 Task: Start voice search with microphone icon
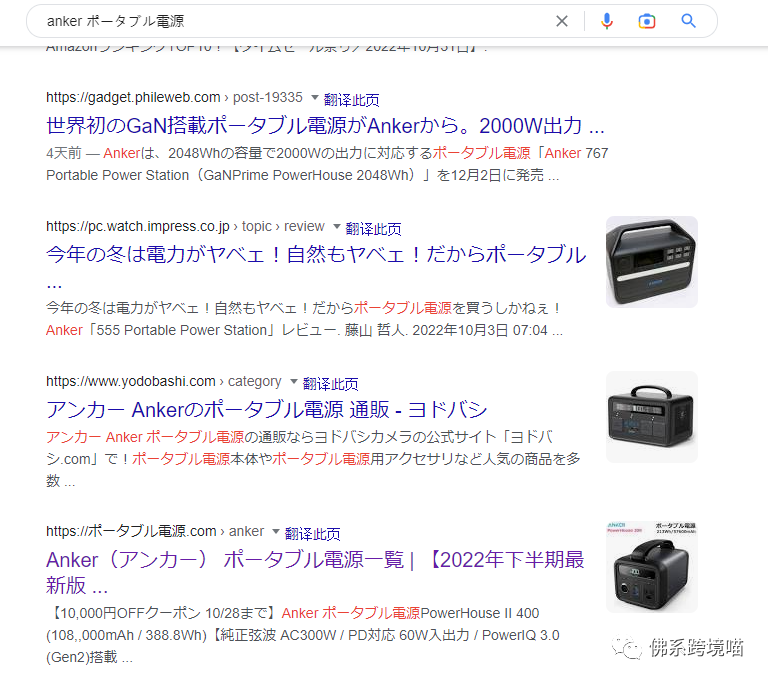pyautogui.click(x=606, y=21)
